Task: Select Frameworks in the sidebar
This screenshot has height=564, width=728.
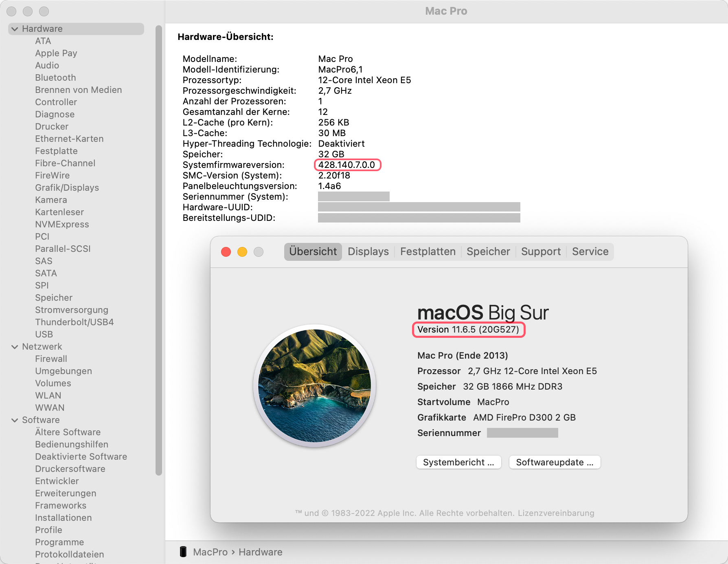Action: (x=61, y=506)
